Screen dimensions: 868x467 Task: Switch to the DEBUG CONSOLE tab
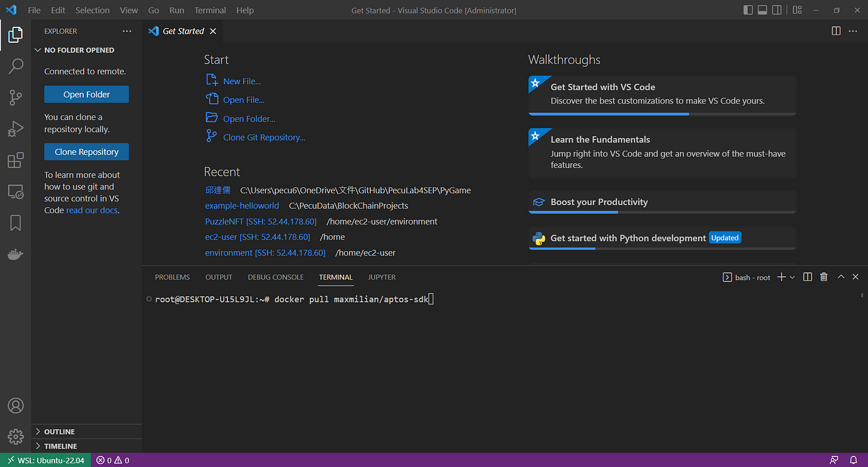pos(276,277)
